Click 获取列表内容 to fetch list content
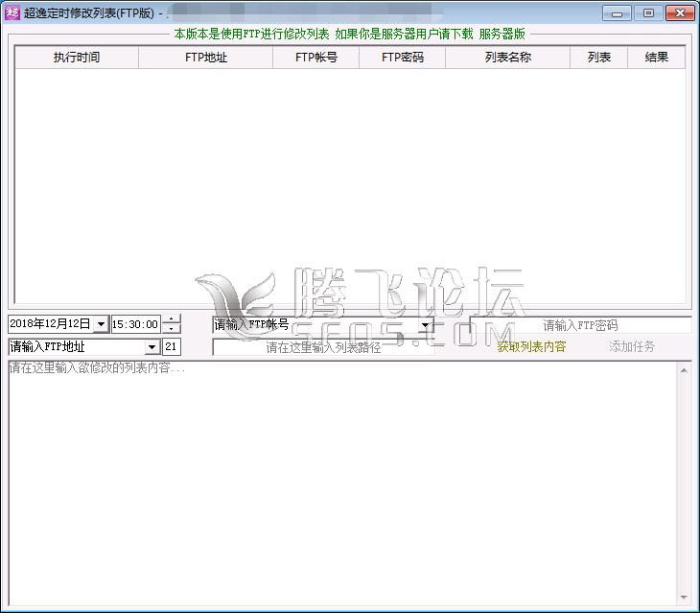 click(531, 347)
